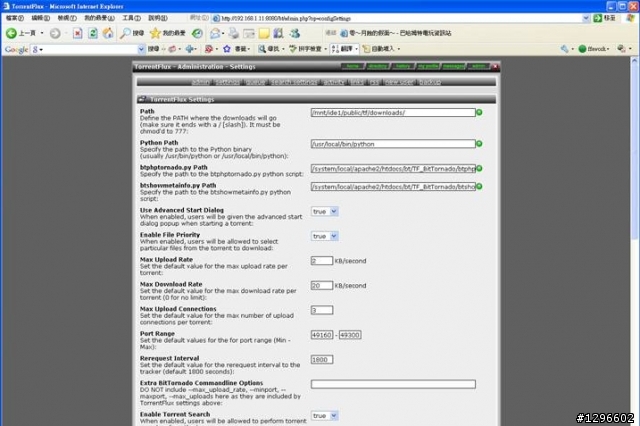Go to Home page via house icon
Screen dimensions: 640x426
point(108,33)
